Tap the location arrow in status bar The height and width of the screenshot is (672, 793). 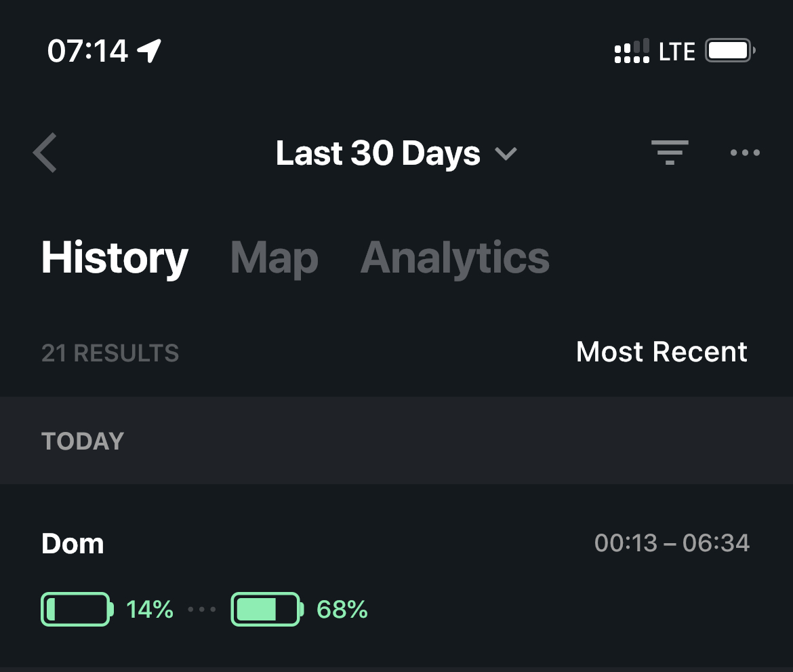149,51
